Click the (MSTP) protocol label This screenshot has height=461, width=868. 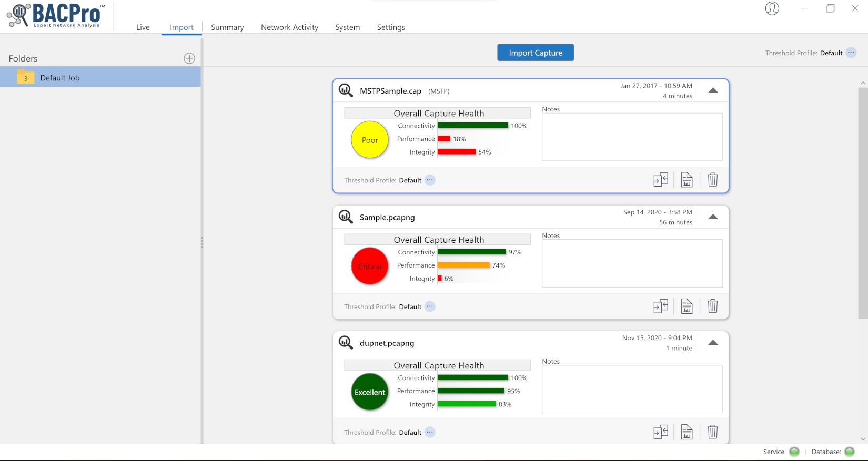tap(439, 91)
